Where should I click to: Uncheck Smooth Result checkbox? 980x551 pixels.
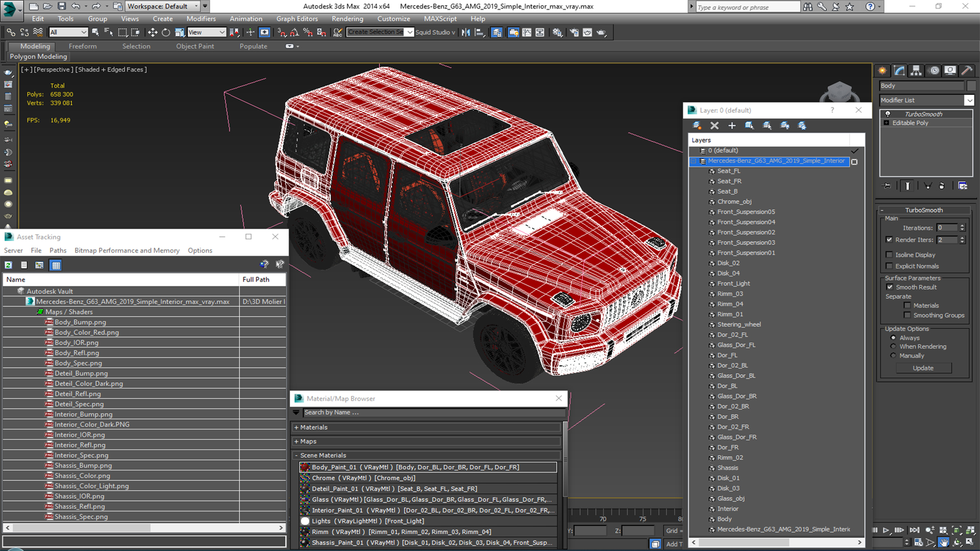(889, 287)
